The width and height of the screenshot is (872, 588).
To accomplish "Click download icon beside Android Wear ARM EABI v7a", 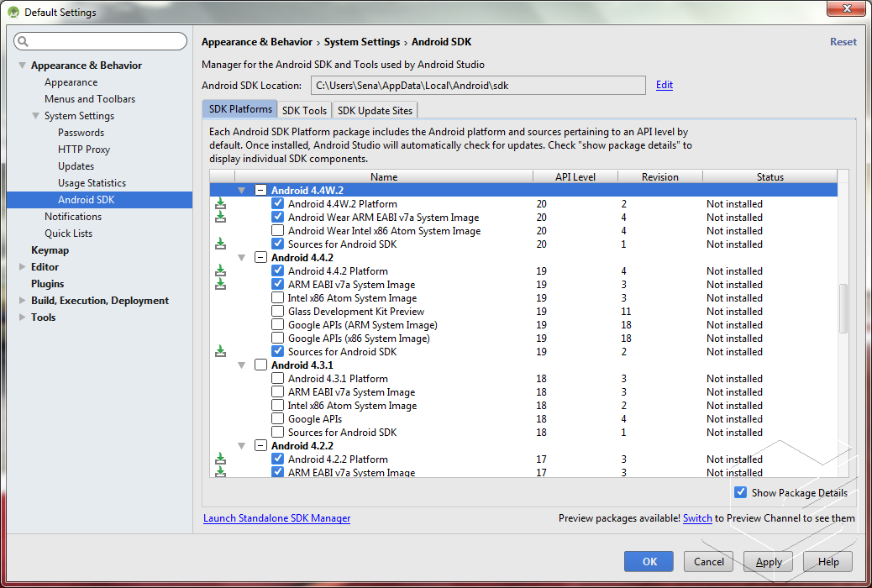I will pos(221,217).
